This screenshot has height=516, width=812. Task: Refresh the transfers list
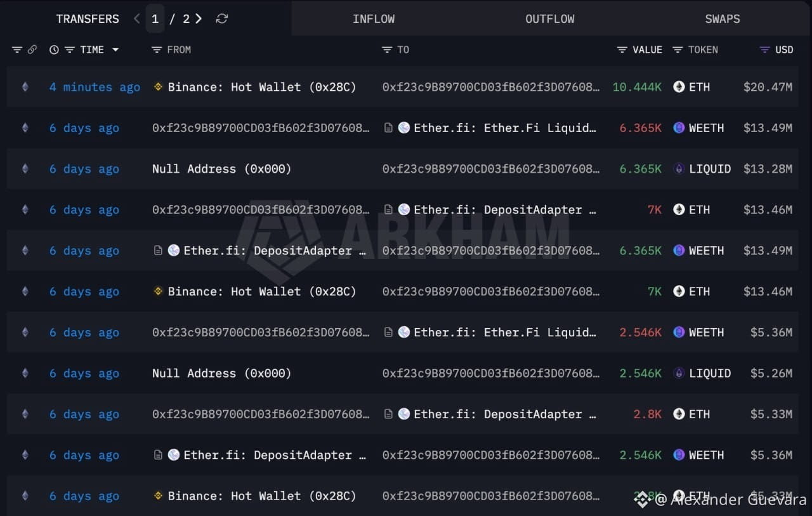[x=221, y=19]
